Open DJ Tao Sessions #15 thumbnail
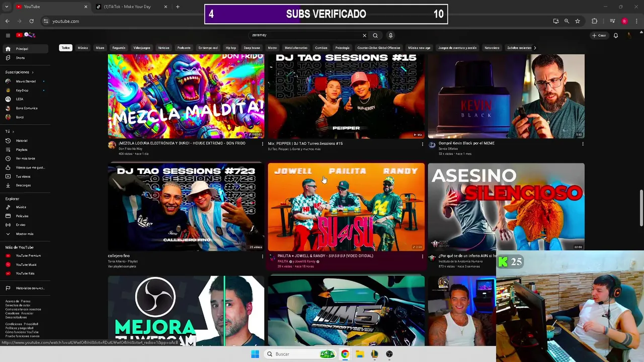Viewport: 644px width, 362px height. click(x=346, y=96)
